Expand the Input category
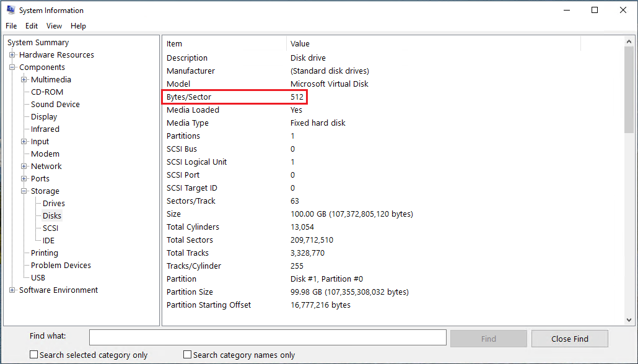638x364 pixels. [x=24, y=142]
